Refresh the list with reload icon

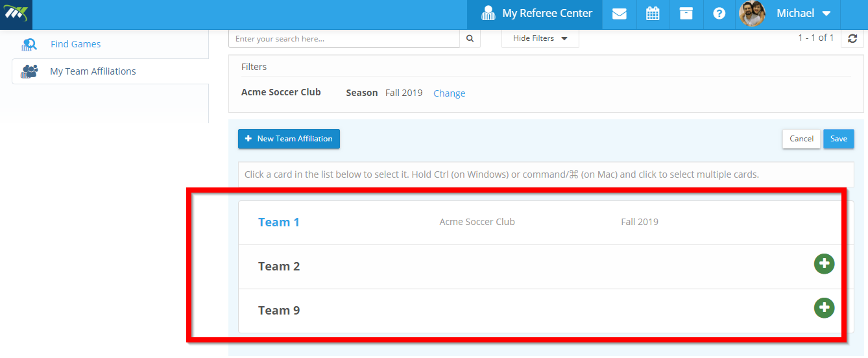[852, 39]
